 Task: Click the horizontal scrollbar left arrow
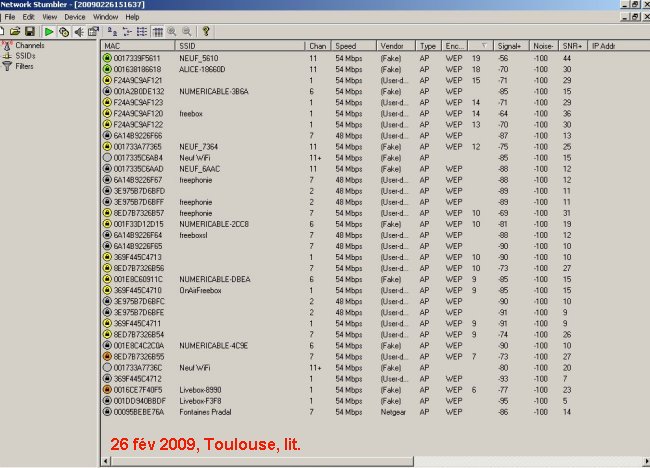pyautogui.click(x=106, y=461)
